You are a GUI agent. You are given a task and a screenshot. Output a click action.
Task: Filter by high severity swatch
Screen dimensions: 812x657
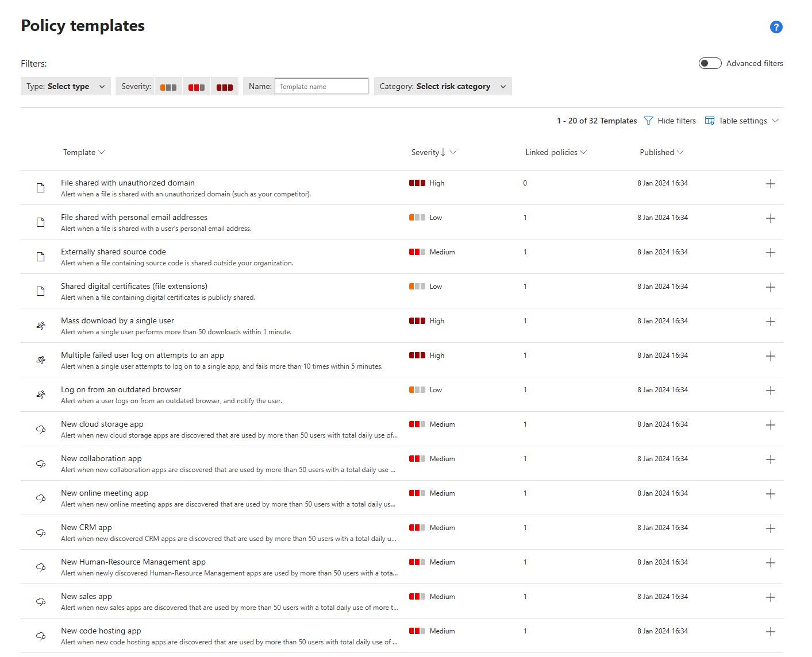pyautogui.click(x=225, y=87)
